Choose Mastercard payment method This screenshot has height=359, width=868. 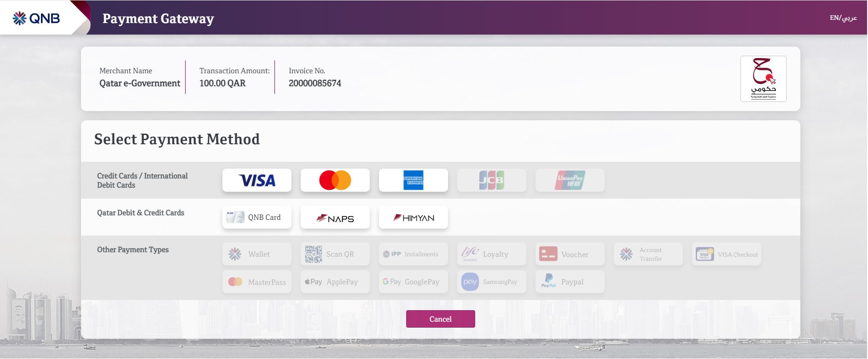tap(335, 180)
